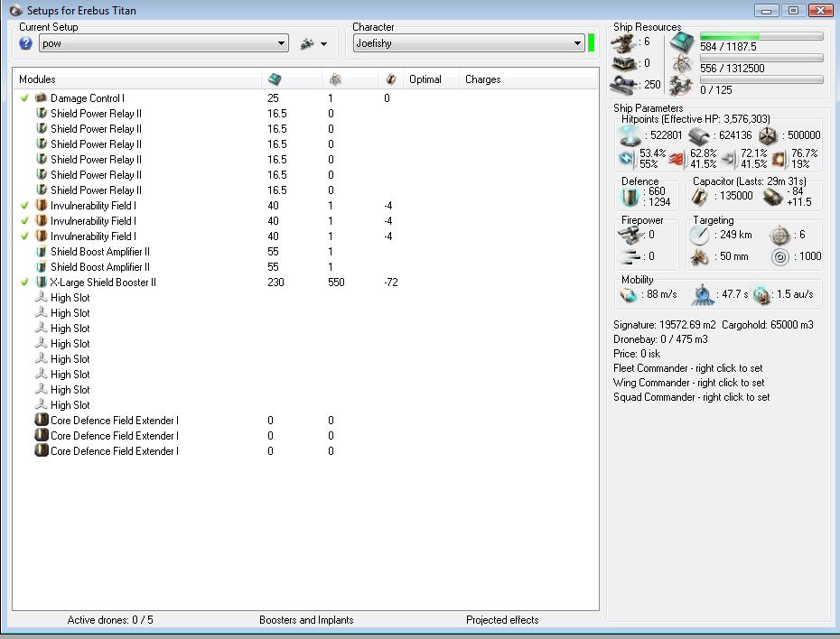Click the capacitor column header icon
The image size is (840, 639).
point(390,79)
